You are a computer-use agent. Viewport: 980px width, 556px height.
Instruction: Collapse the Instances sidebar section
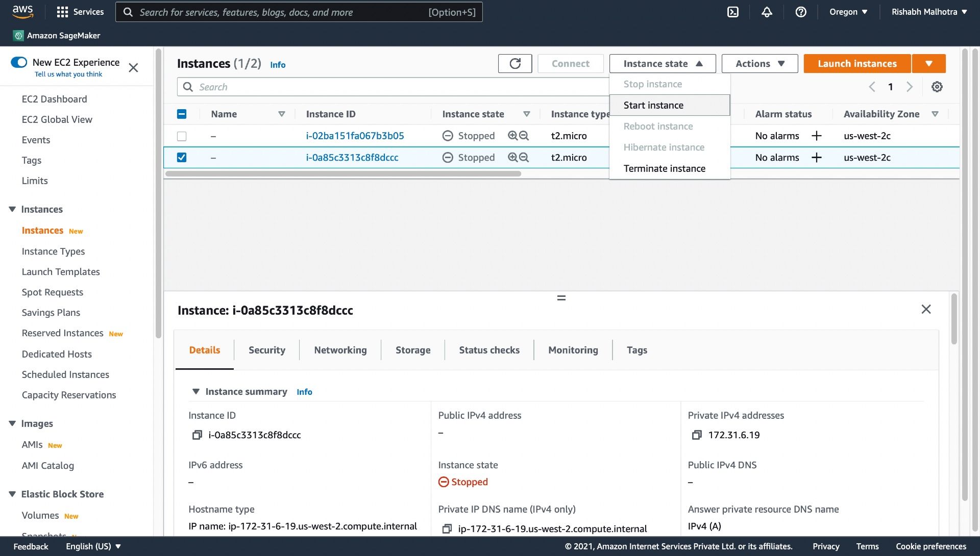point(12,209)
